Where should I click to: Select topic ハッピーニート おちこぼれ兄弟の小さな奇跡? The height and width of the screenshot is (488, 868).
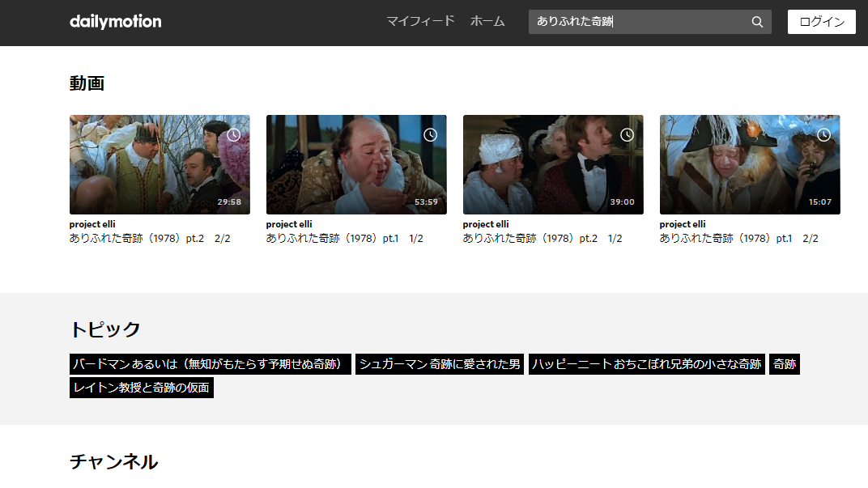[x=647, y=364]
